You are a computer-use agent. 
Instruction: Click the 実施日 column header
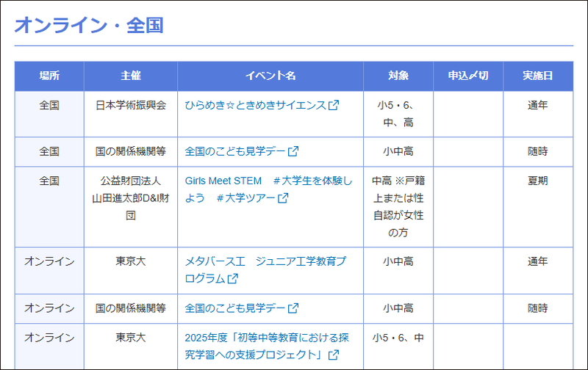(x=538, y=76)
